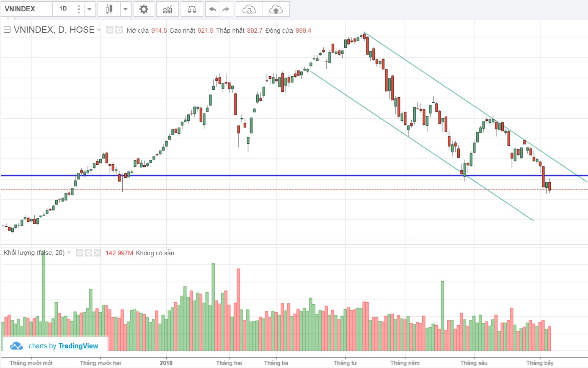Viewport: 588px width, 368px height.
Task: Undo the last chart action
Action: coord(212,9)
